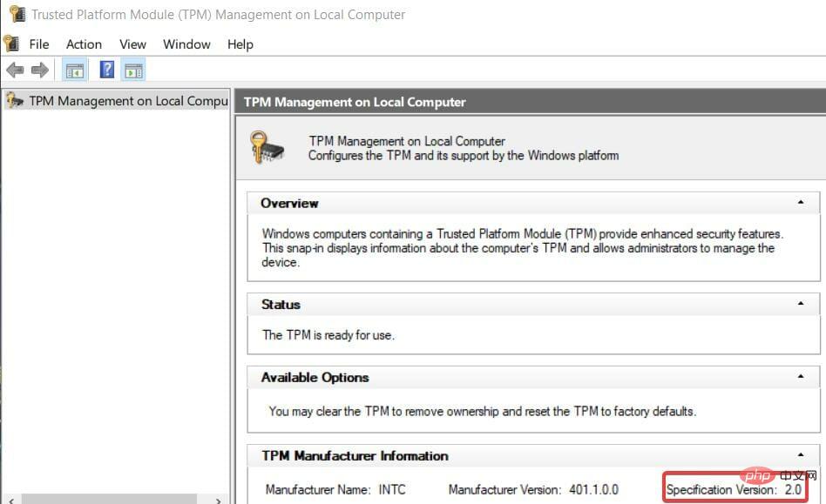This screenshot has width=826, height=504.
Task: Open the Window menu
Action: pos(186,44)
